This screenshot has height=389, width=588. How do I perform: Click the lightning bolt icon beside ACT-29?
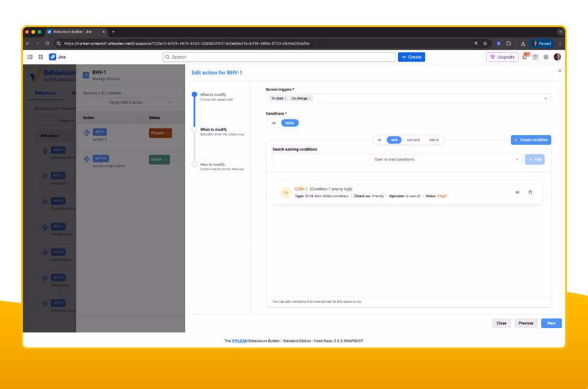coord(87,159)
